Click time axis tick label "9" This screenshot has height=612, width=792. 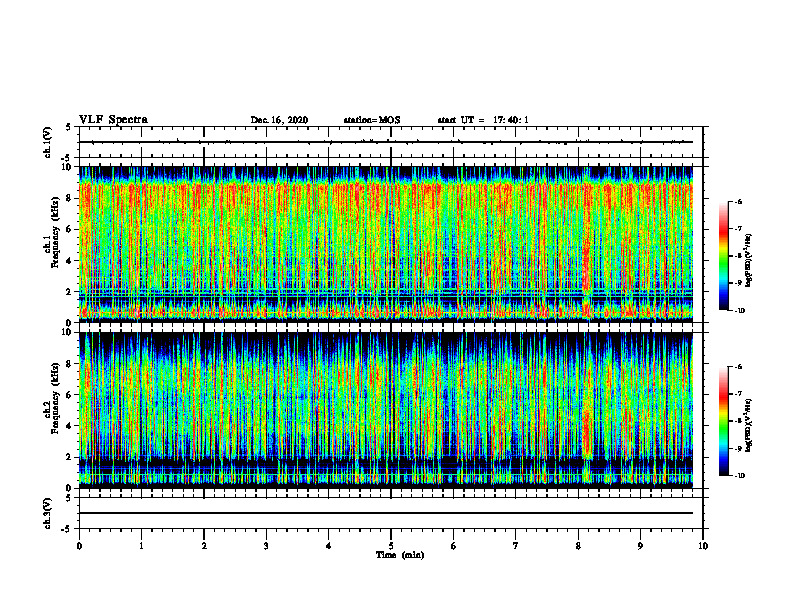click(x=640, y=546)
